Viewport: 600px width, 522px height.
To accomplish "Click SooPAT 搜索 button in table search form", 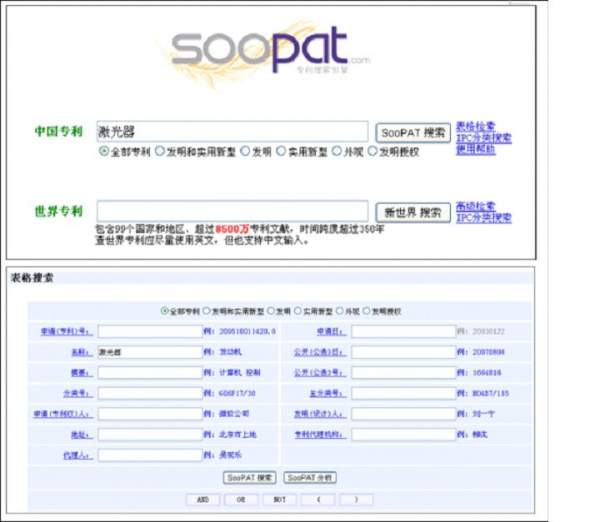I will click(x=249, y=478).
